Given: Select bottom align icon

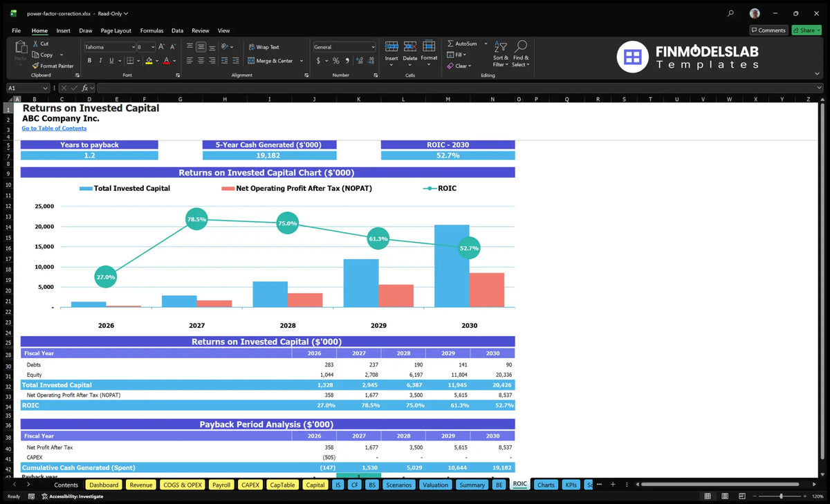Looking at the screenshot, I should pos(212,47).
